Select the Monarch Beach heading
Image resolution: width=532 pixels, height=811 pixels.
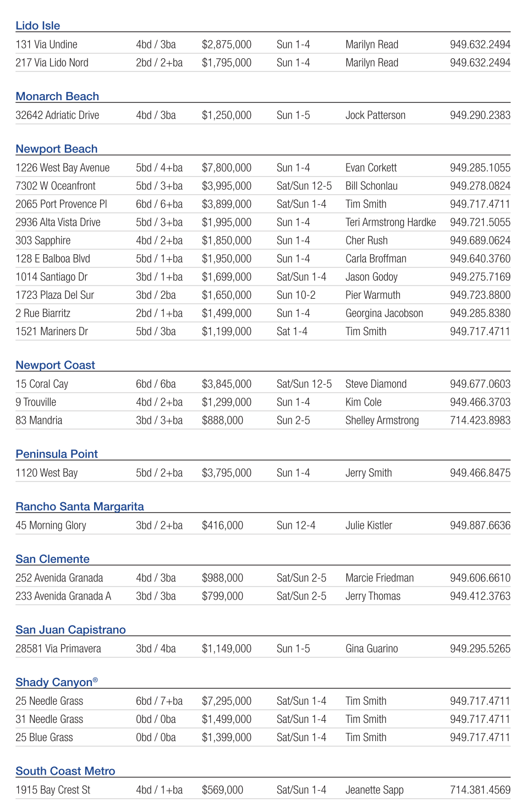[57, 96]
